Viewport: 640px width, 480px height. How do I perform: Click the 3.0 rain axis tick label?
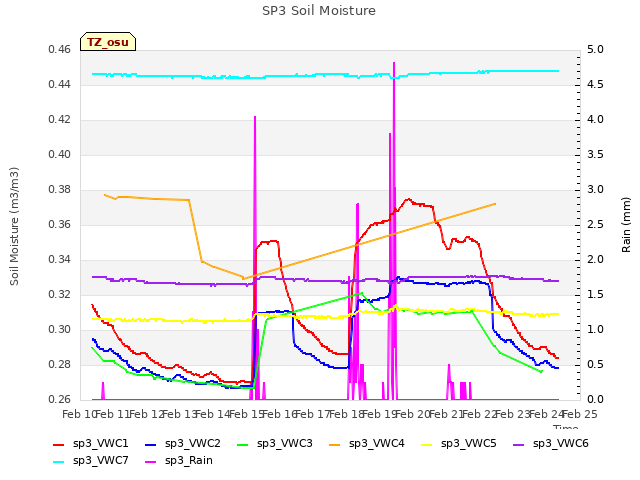coord(595,190)
